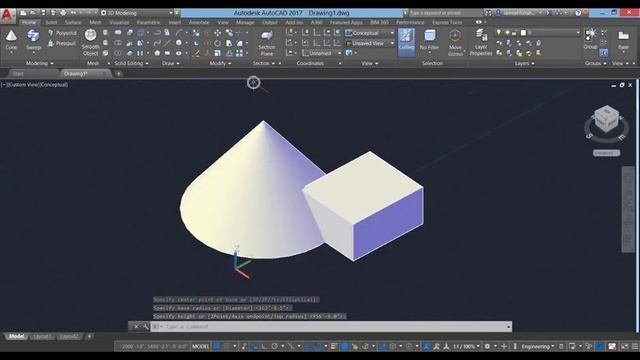Open the AutoCAD application menu button
The width and height of the screenshot is (640, 360).
tap(7, 15)
